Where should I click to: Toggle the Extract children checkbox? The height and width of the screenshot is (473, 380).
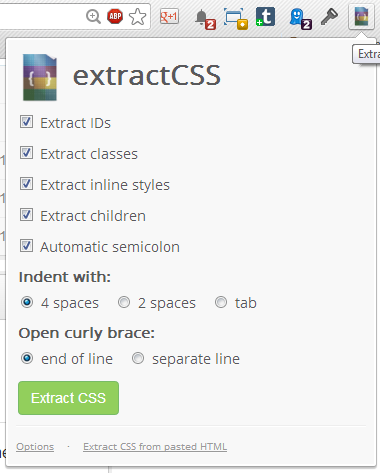tap(26, 215)
